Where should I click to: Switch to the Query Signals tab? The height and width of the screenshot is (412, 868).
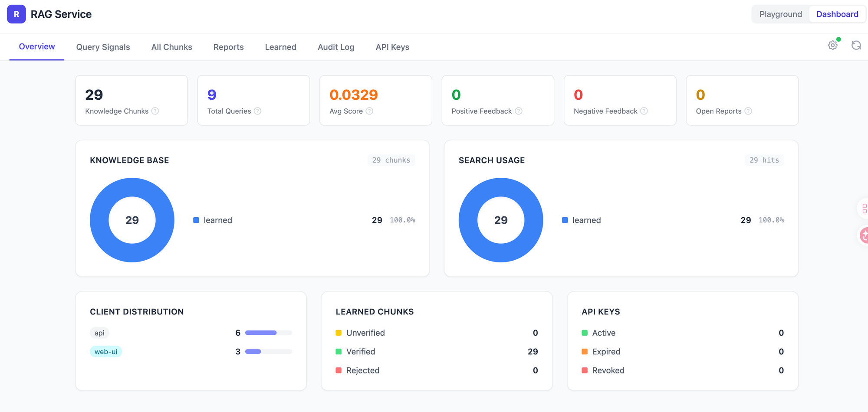coord(103,47)
